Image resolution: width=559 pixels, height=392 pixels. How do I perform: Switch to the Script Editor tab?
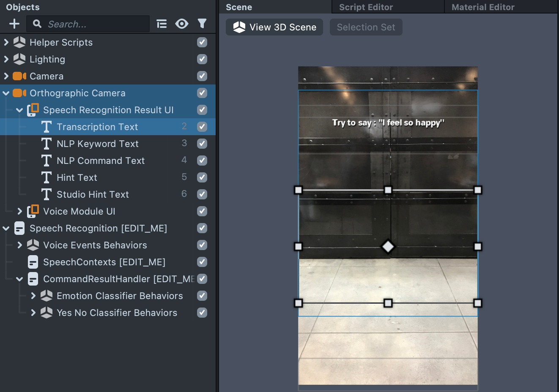[366, 7]
